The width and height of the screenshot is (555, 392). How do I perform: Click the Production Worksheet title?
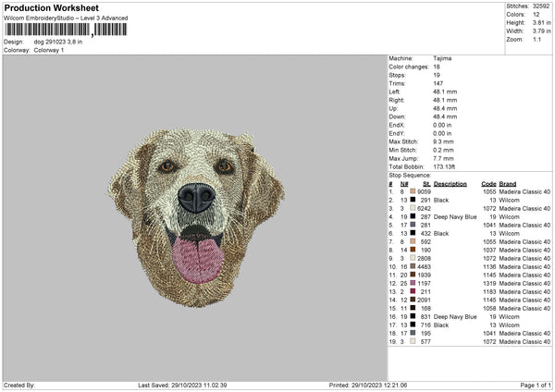(x=50, y=7)
